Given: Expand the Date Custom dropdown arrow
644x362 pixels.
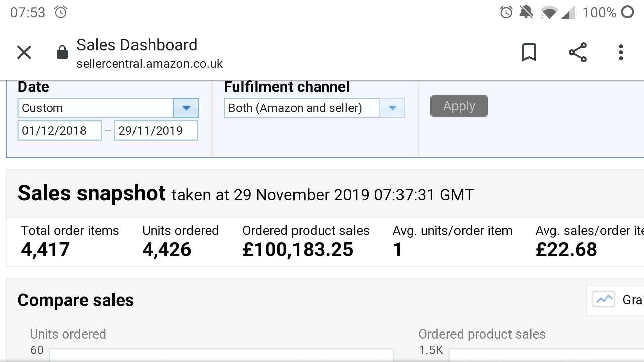Looking at the screenshot, I should coord(186,108).
